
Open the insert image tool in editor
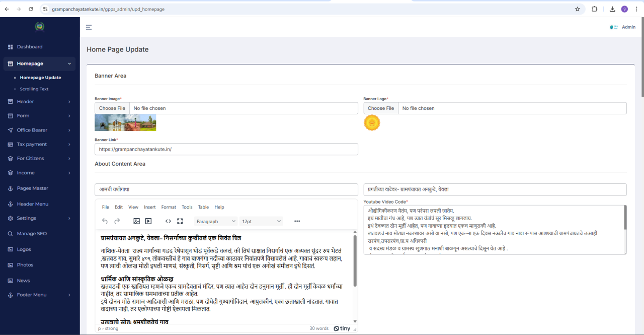pos(136,221)
